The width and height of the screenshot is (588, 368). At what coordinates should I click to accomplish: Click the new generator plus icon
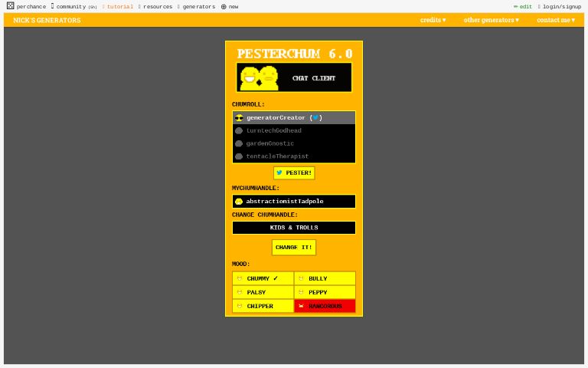click(224, 6)
